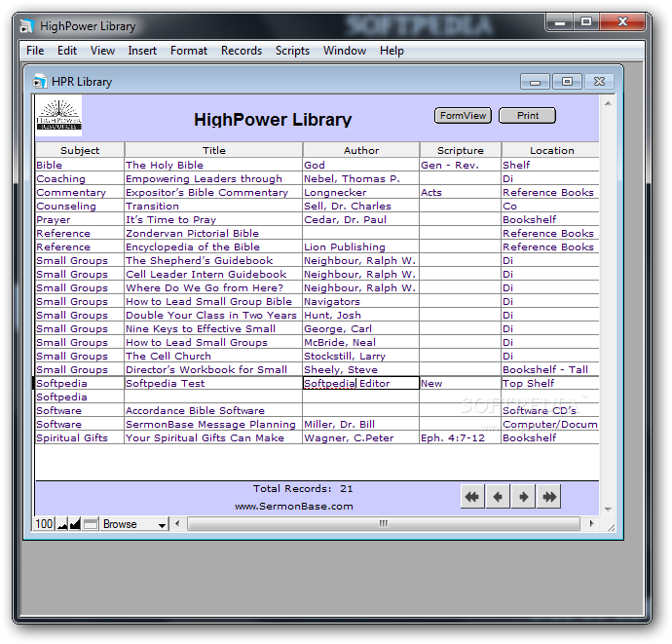Open the Browse mode dropdown
This screenshot has height=644, width=672.
pos(134,524)
